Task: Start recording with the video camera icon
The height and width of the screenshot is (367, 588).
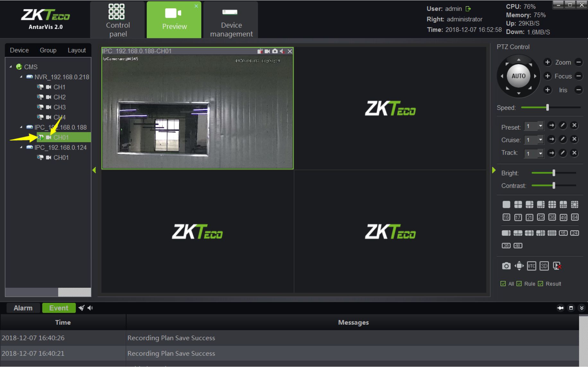Action: [x=267, y=51]
